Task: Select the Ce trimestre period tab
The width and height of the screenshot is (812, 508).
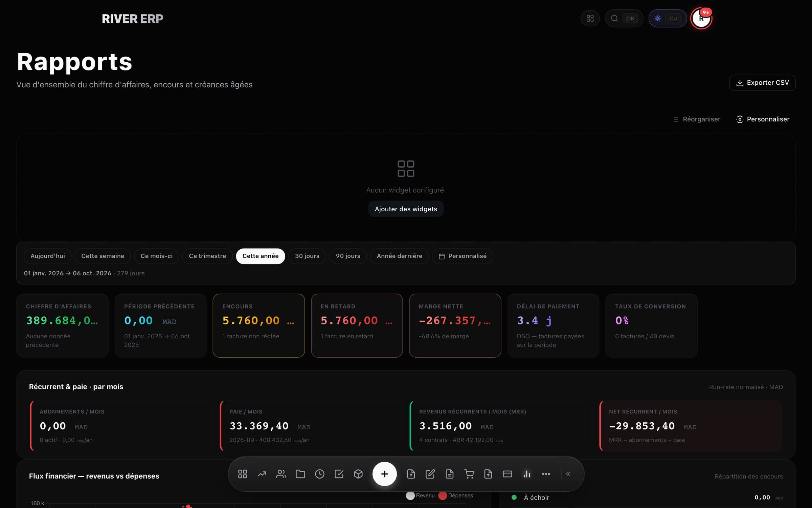Action: coord(207,256)
